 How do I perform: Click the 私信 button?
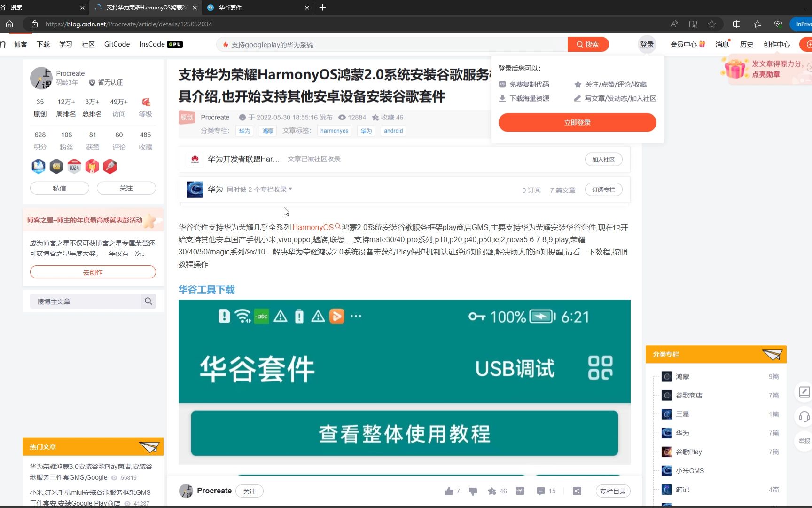point(60,188)
